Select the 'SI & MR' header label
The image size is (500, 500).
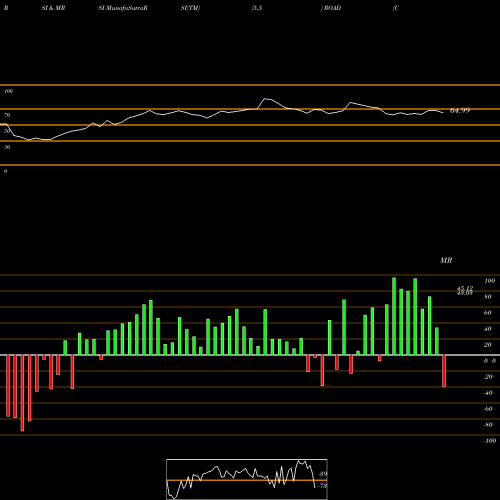[53, 8]
